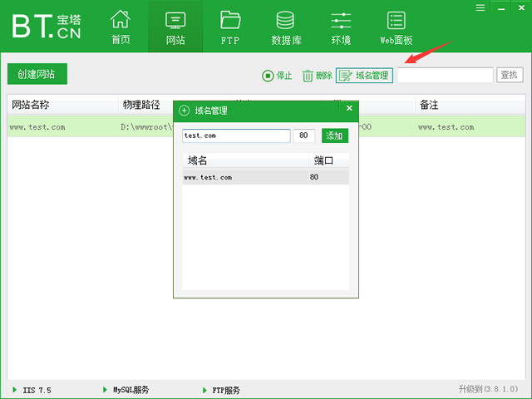Image resolution: width=532 pixels, height=399 pixels.
Task: Open the 环境 environment sliders icon
Action: pos(341,20)
